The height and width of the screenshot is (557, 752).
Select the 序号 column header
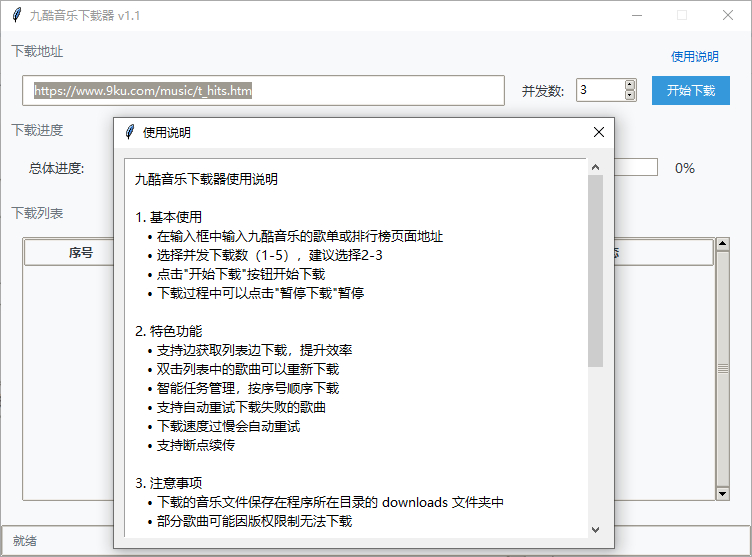pos(81,253)
